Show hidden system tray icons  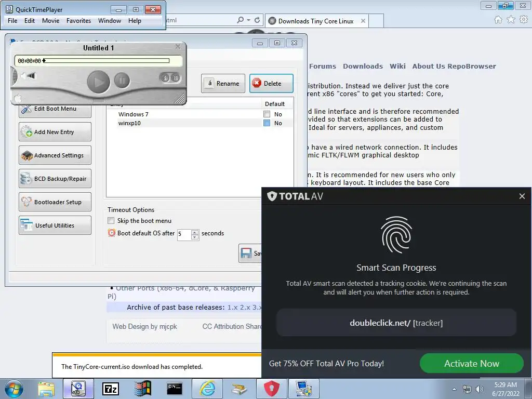(454, 389)
